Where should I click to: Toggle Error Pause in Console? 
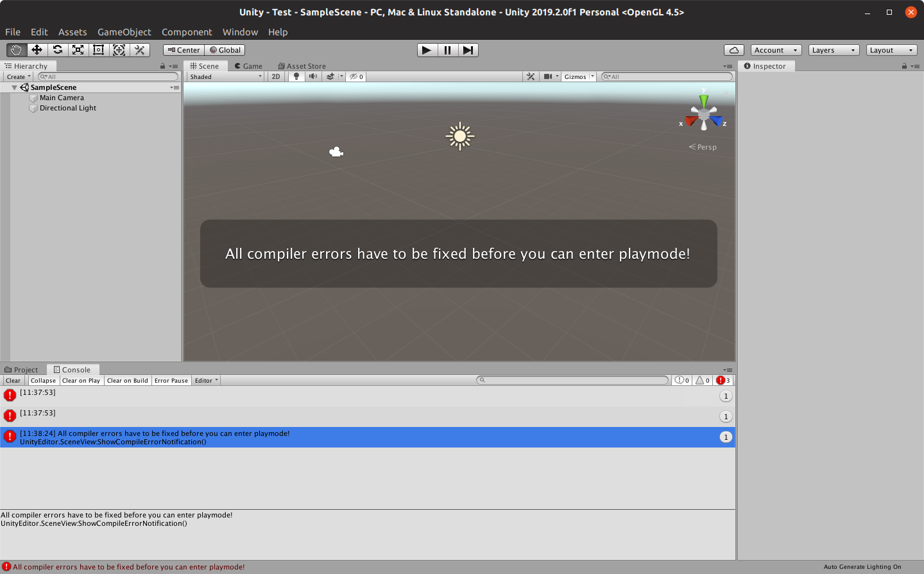click(x=171, y=381)
